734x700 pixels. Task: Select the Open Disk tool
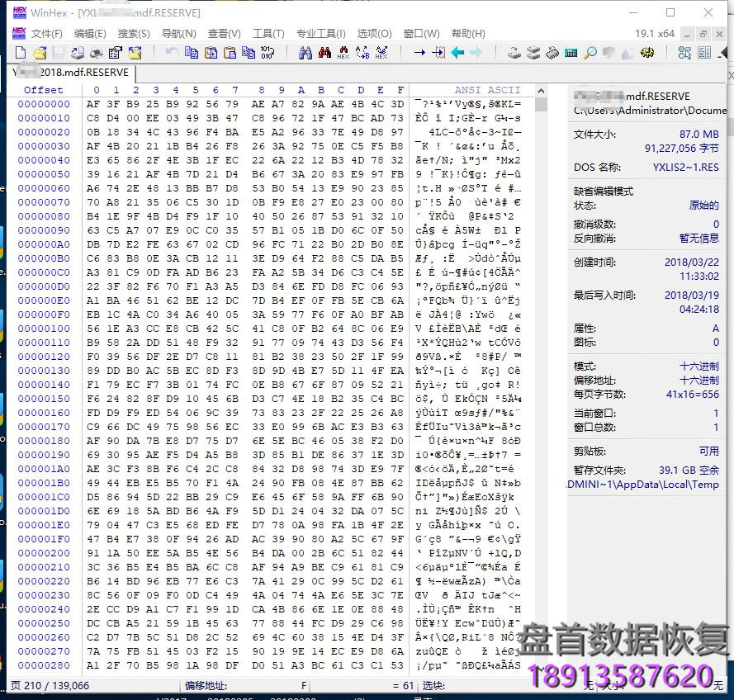514,53
